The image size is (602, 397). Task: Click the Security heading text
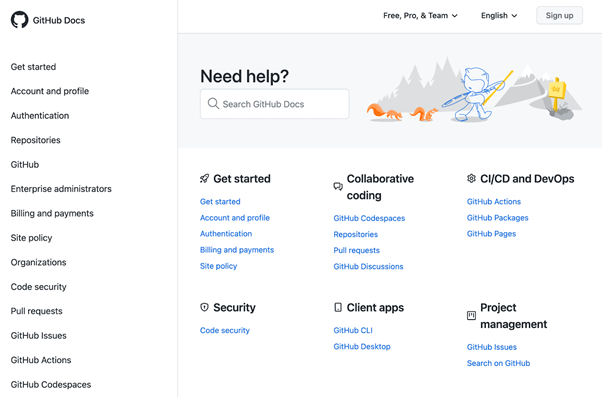[x=234, y=308]
